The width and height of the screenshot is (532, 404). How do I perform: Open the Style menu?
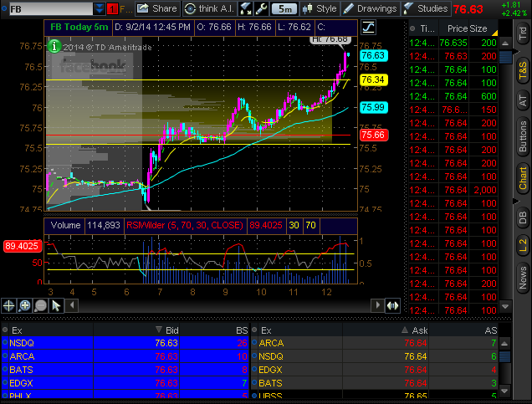tap(319, 8)
